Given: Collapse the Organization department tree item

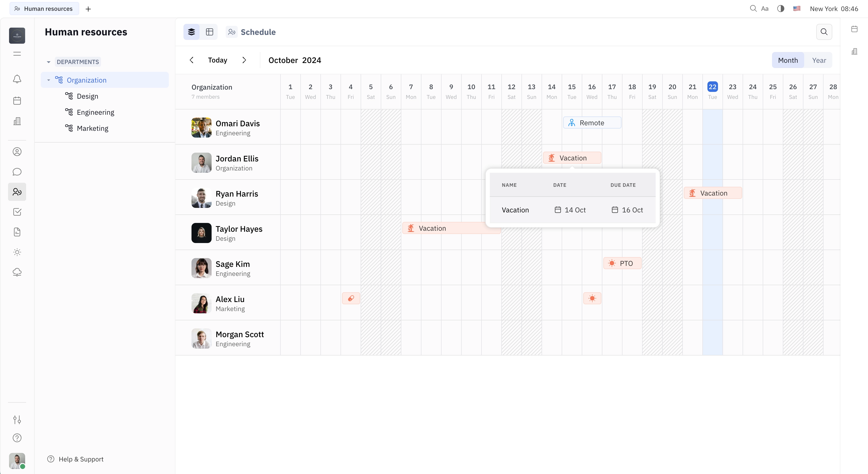Looking at the screenshot, I should [x=49, y=80].
